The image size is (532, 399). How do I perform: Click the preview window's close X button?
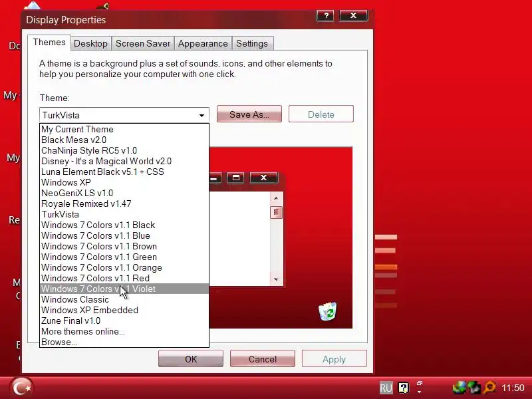click(x=263, y=178)
